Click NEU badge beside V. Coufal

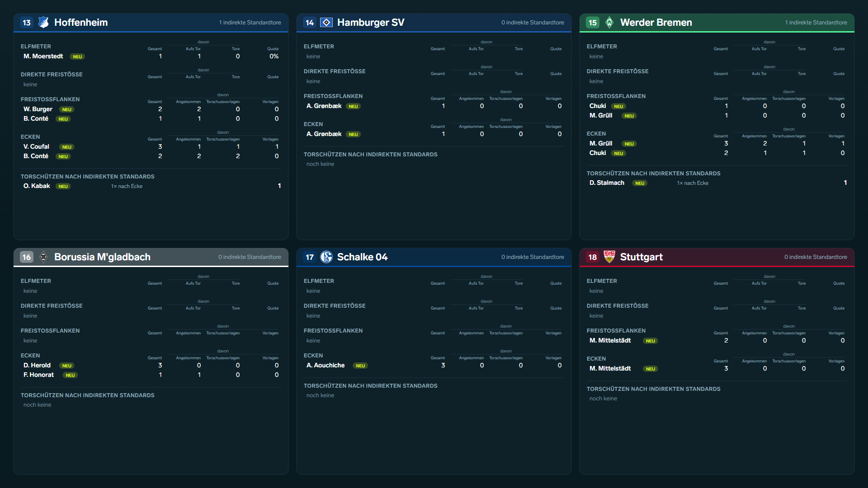(66, 147)
